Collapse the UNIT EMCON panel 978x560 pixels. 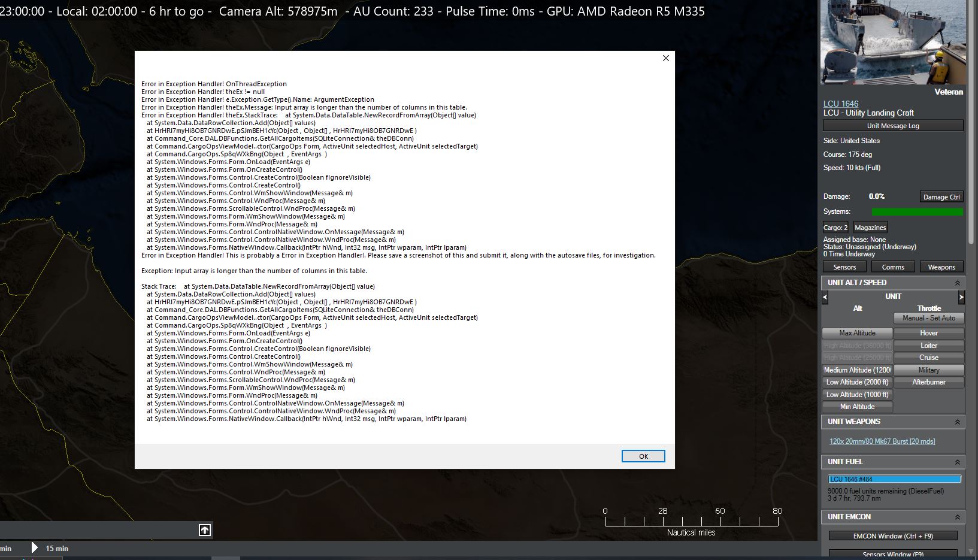point(958,516)
